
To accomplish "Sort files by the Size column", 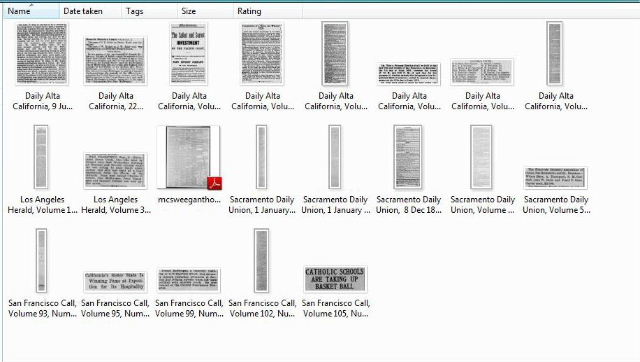I will click(205, 11).
